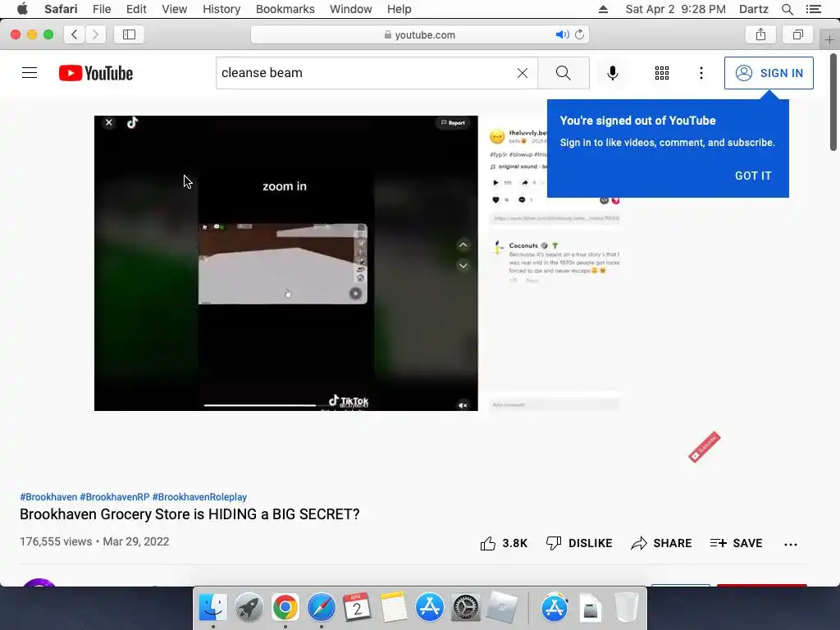The image size is (840, 630).
Task: Open the Edit menu
Action: 136,9
